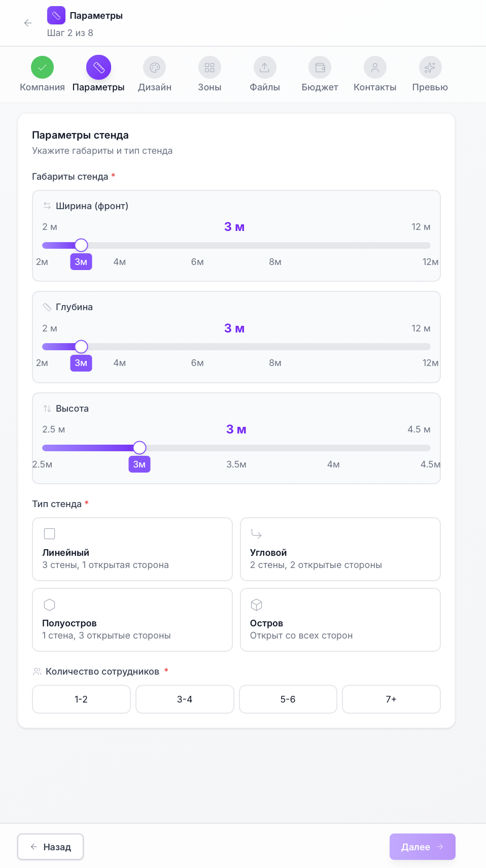This screenshot has height=868, width=486.
Task: Select the Линейный stand type
Action: pos(132,549)
